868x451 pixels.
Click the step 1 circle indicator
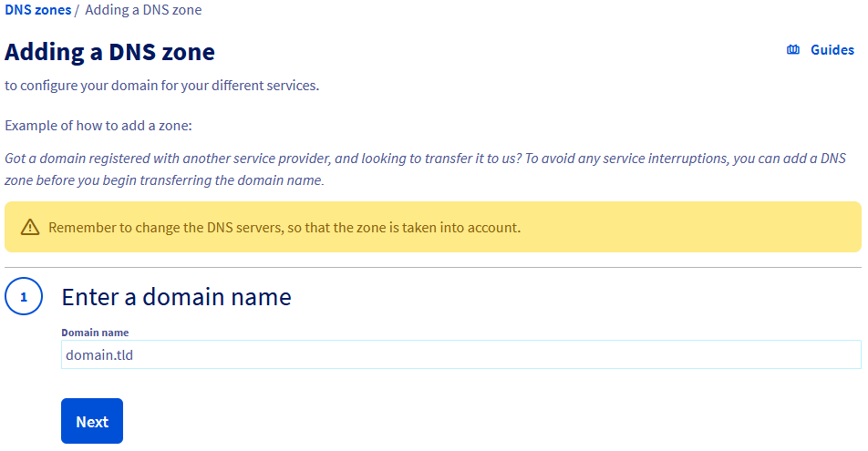(24, 296)
